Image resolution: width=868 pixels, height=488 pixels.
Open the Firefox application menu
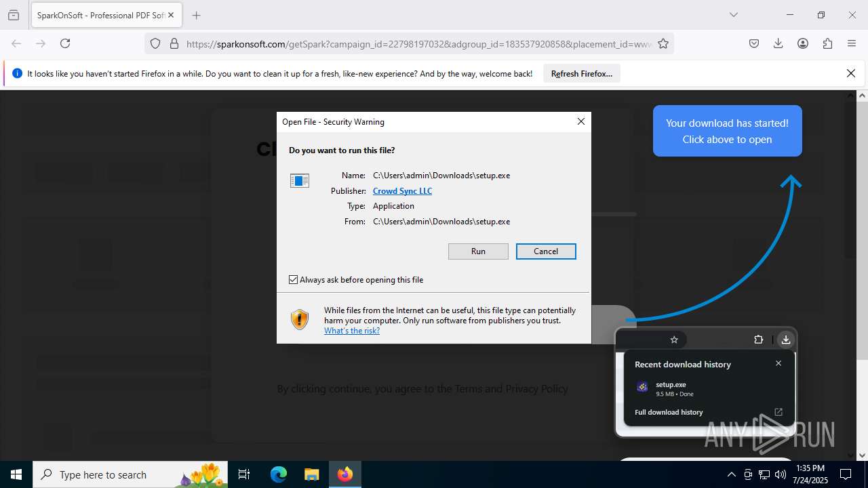852,43
